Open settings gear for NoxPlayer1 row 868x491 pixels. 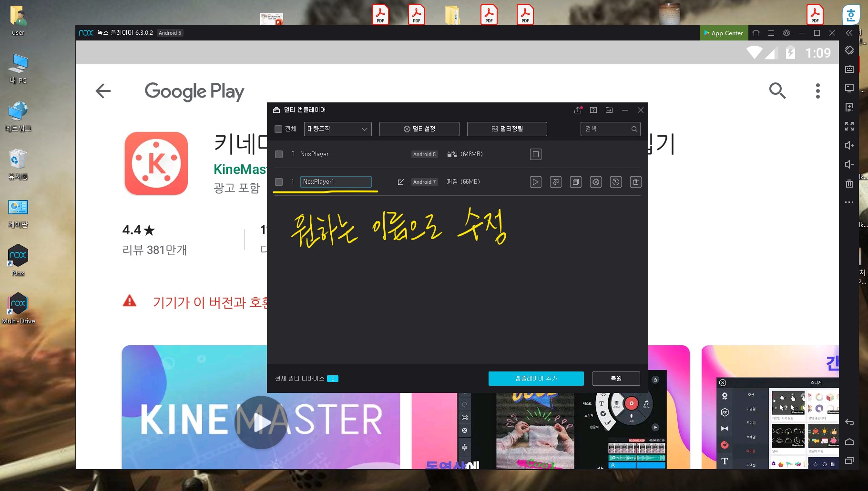596,182
